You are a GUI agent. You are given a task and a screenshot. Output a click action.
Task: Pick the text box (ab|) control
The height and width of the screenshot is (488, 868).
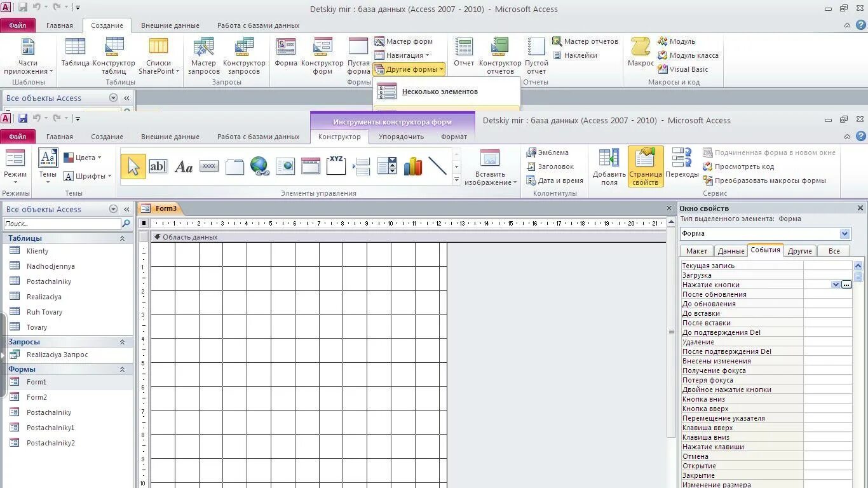pyautogui.click(x=158, y=166)
